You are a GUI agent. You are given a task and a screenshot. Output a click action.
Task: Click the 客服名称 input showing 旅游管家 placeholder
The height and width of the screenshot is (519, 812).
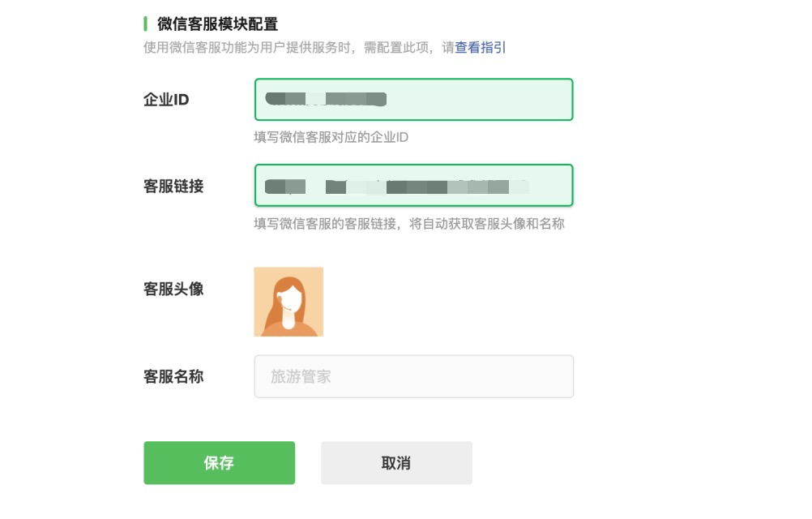click(413, 376)
